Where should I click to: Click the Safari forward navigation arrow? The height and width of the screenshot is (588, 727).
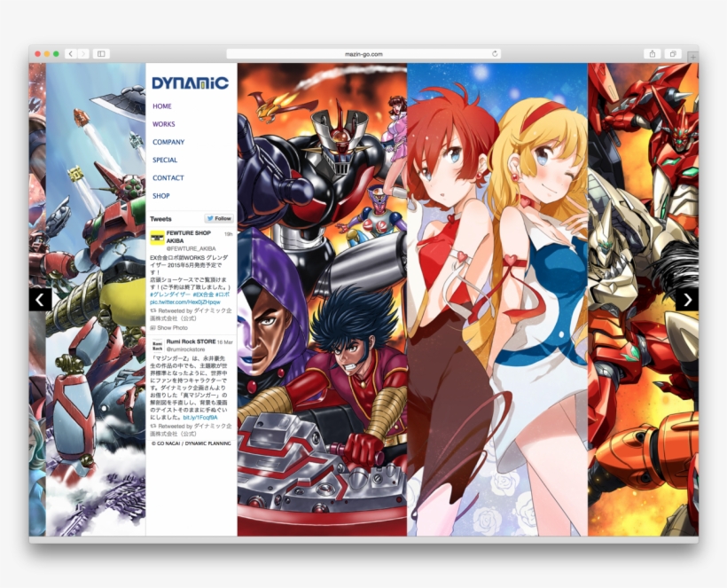83,54
